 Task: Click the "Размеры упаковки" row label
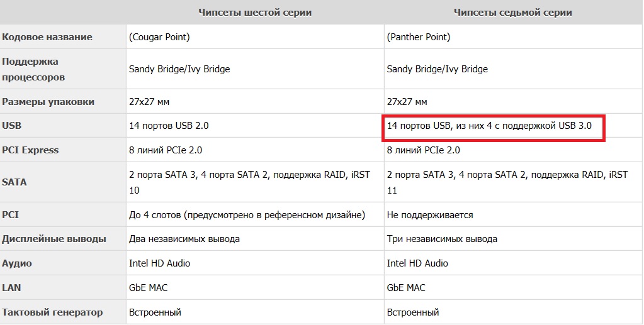click(48, 102)
